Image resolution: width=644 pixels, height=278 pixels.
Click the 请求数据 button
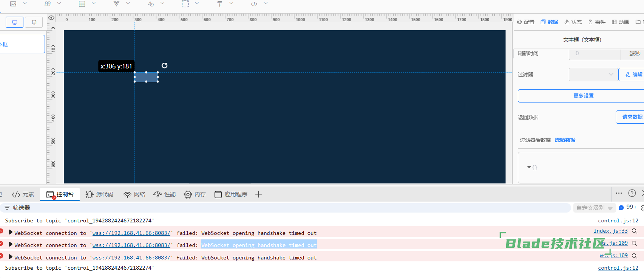coord(632,117)
